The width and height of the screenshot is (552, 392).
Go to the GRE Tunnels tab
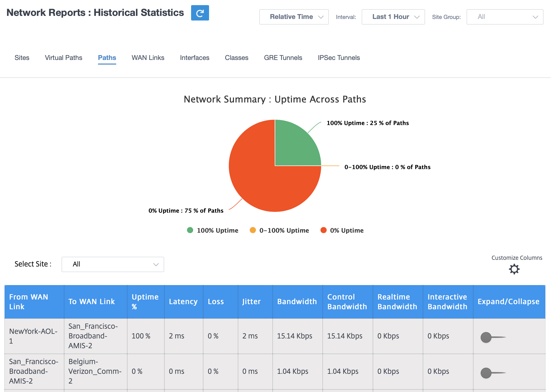(283, 58)
